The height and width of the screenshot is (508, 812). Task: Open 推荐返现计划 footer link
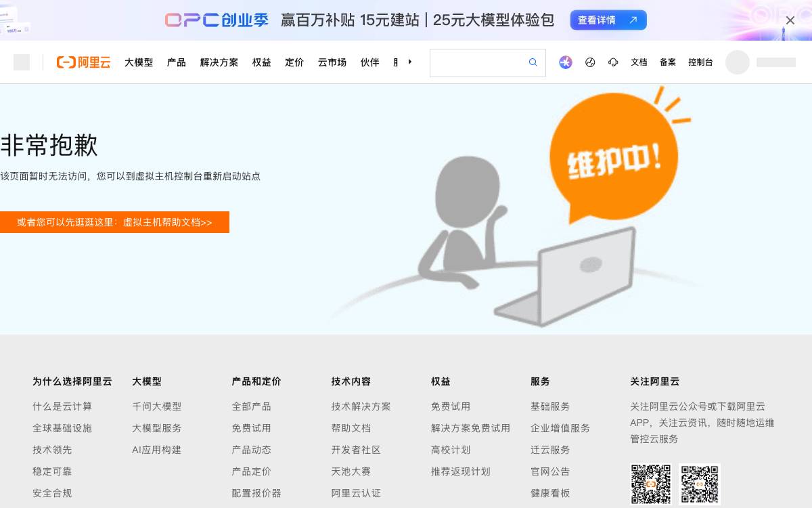[x=461, y=471]
